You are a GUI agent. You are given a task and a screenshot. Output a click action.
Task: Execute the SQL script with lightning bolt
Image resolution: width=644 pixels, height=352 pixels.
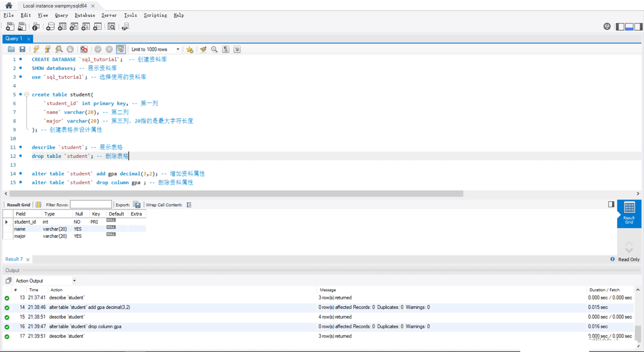[x=36, y=49]
